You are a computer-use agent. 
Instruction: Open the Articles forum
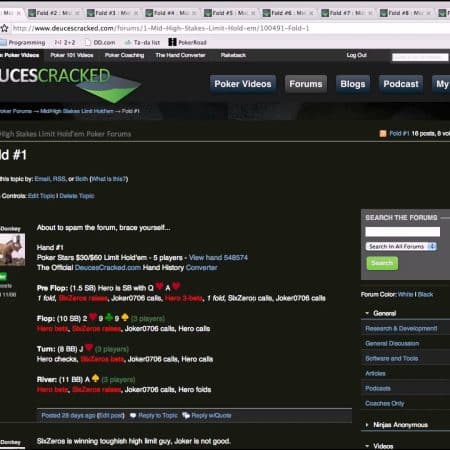[375, 374]
